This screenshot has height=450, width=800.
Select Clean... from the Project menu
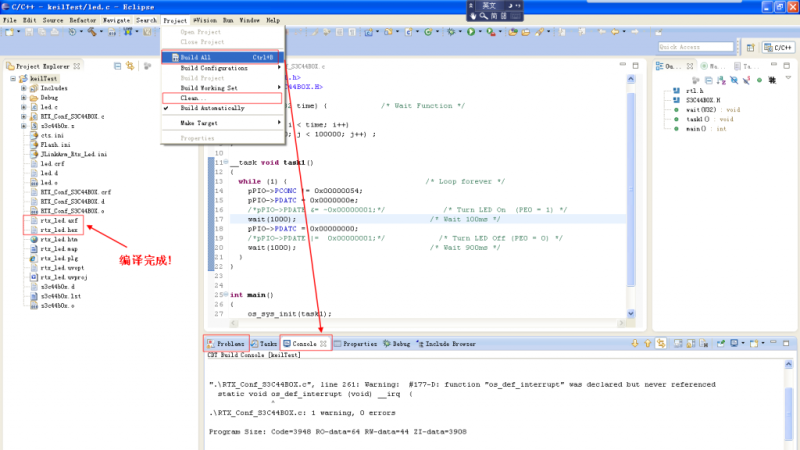192,98
